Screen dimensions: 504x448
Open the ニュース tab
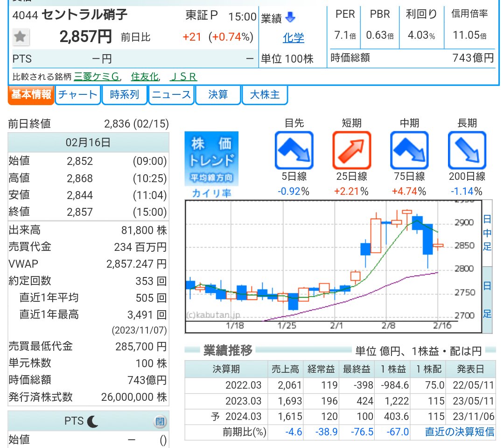point(171,95)
